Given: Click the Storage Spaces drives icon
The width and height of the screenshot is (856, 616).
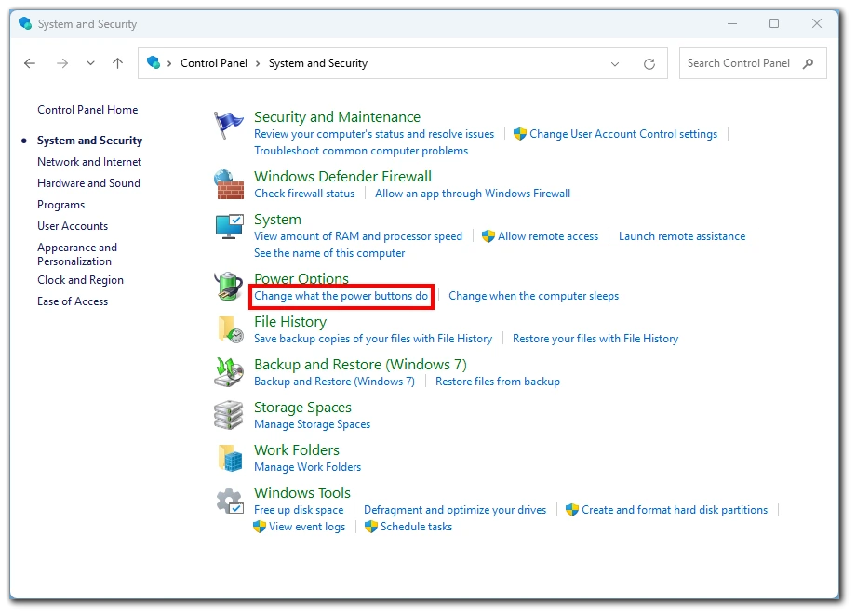Looking at the screenshot, I should (x=228, y=415).
